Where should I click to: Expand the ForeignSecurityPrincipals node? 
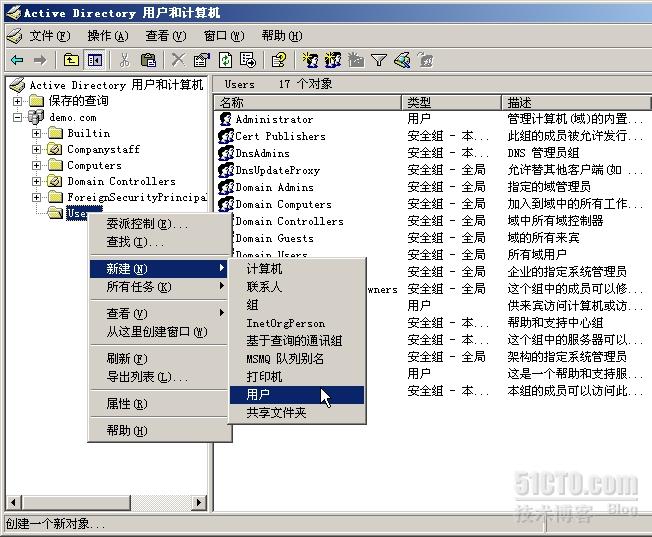pos(37,197)
